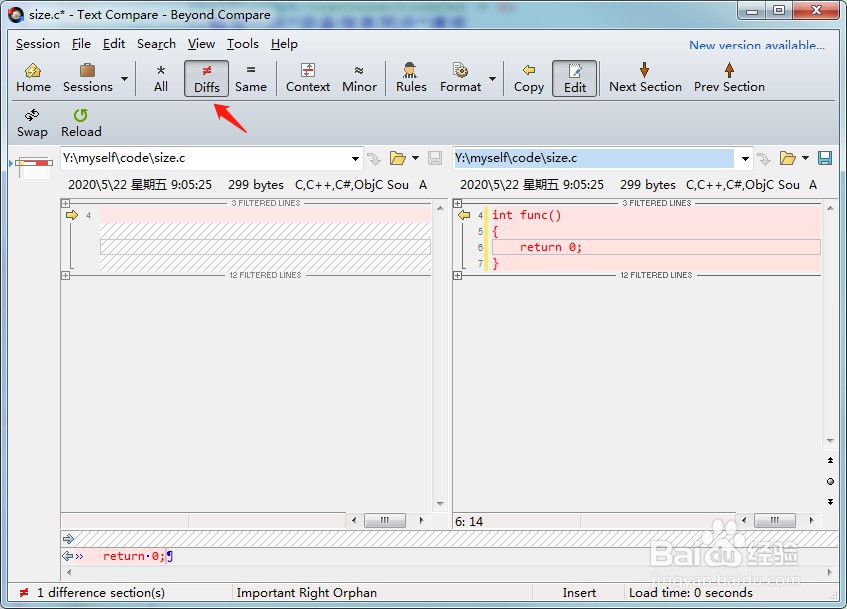Use the Copy to other side button
The height and width of the screenshot is (609, 847).
point(529,78)
